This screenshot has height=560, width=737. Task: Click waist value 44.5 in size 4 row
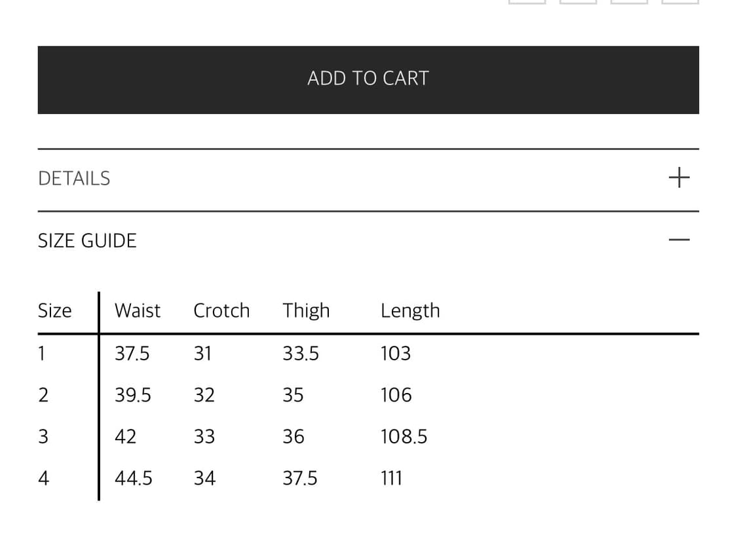pyautogui.click(x=133, y=478)
